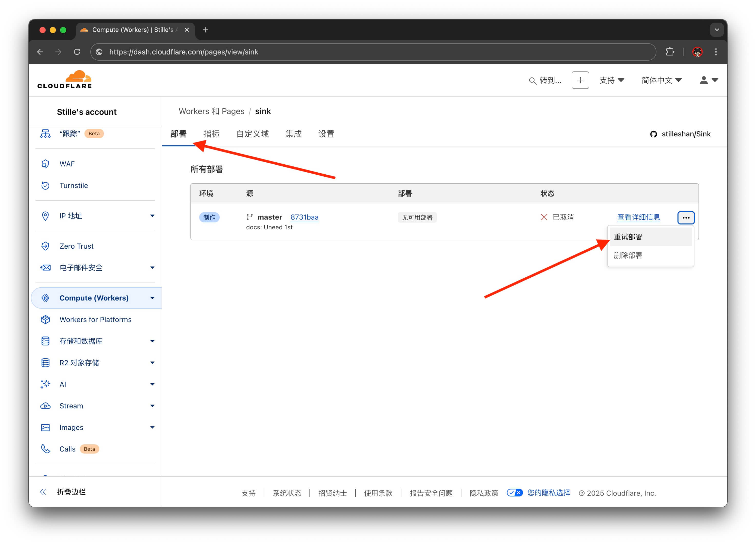Click the Turnstile icon in sidebar
756x545 pixels.
point(45,185)
